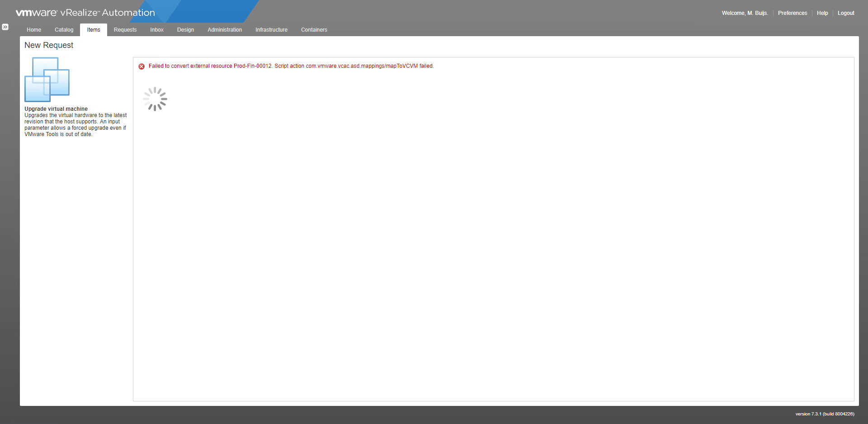This screenshot has height=424, width=868.
Task: Open the Design tab
Action: (x=185, y=29)
